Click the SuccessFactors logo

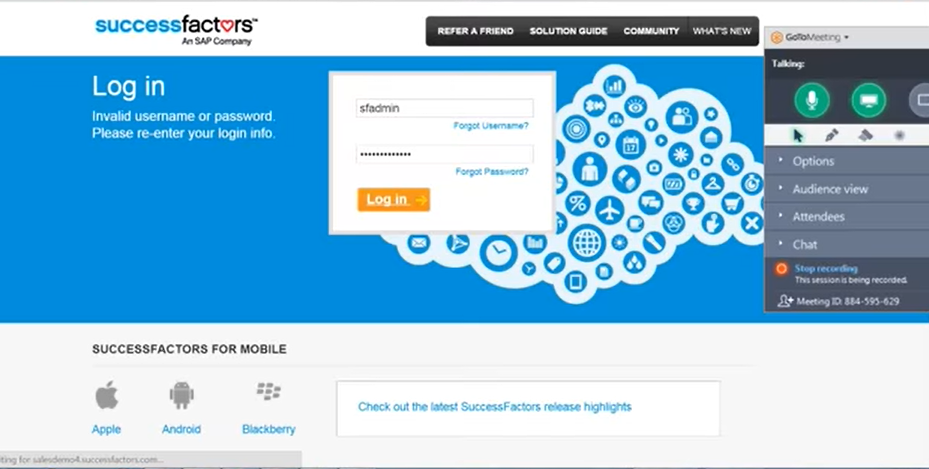pos(176,30)
